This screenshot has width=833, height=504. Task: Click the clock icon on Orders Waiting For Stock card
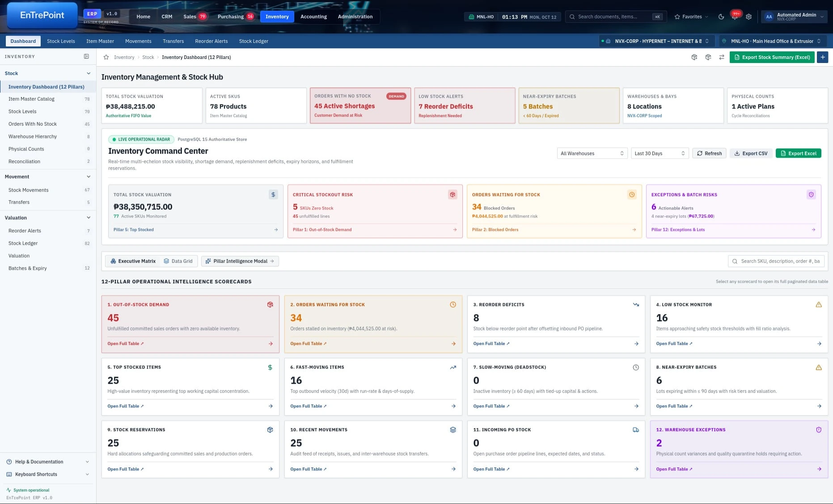point(632,194)
